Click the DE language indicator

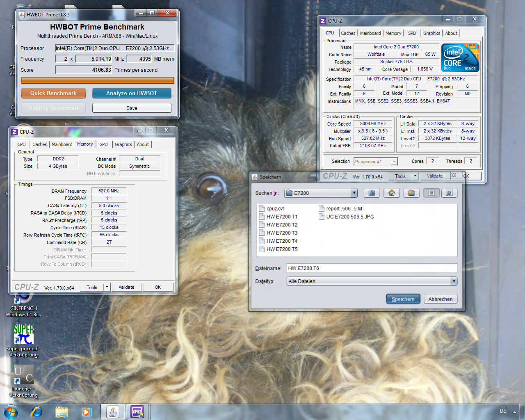[503, 411]
